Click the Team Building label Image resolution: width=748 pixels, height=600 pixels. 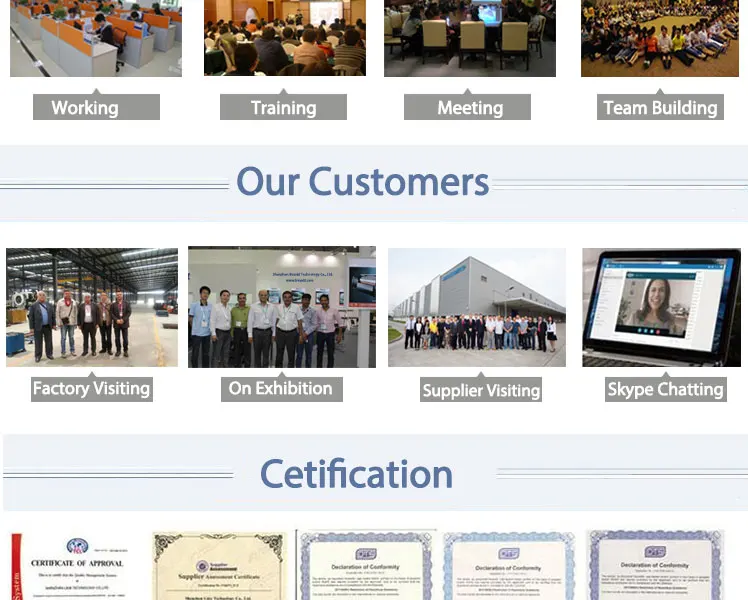[x=660, y=107]
